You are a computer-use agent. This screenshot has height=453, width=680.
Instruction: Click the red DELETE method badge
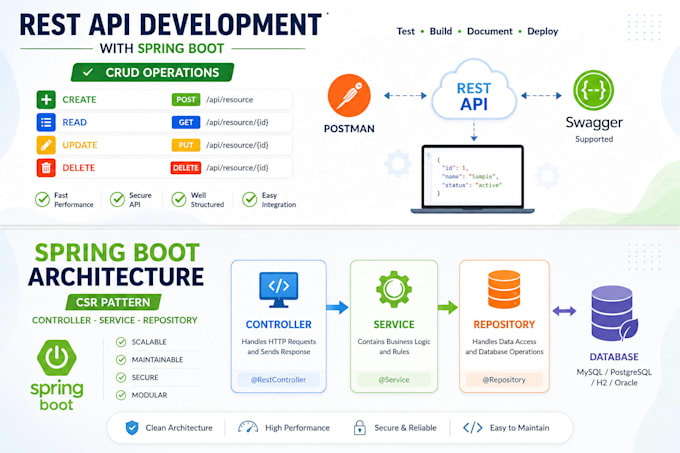point(186,168)
